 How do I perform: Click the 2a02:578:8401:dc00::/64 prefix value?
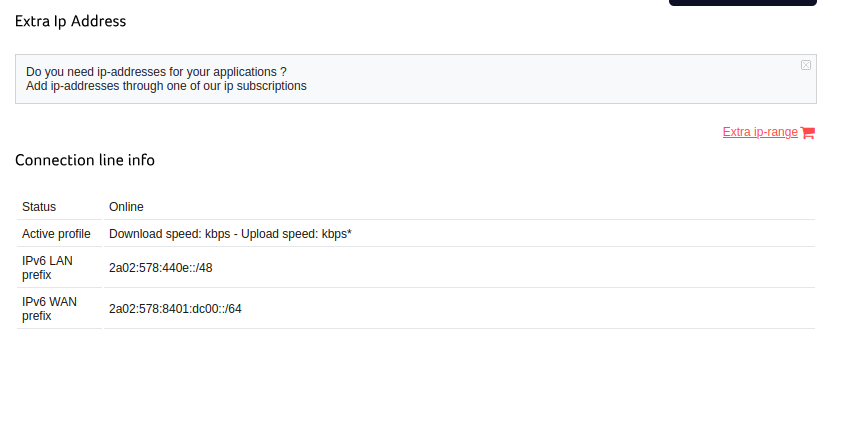coord(175,309)
